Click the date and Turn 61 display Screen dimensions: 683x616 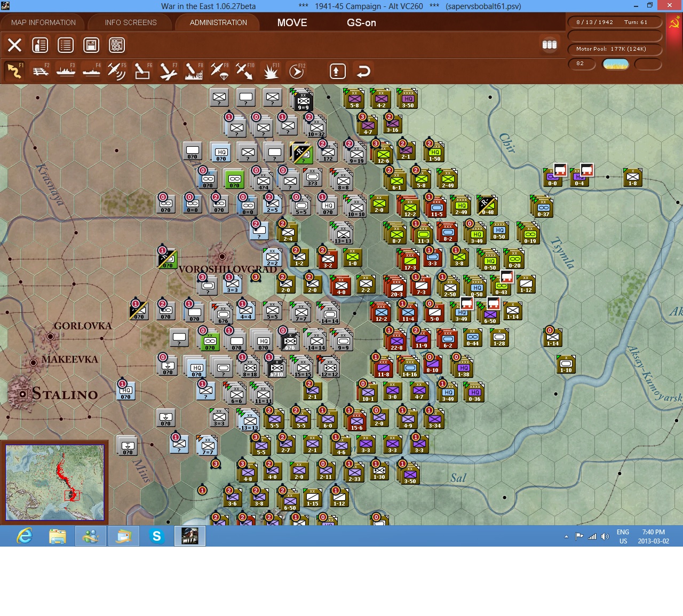pos(615,22)
